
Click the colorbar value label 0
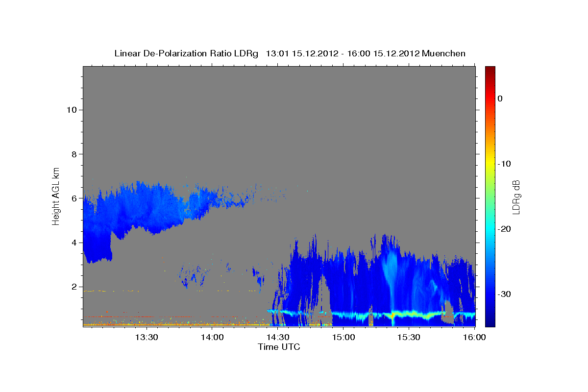[x=500, y=98]
